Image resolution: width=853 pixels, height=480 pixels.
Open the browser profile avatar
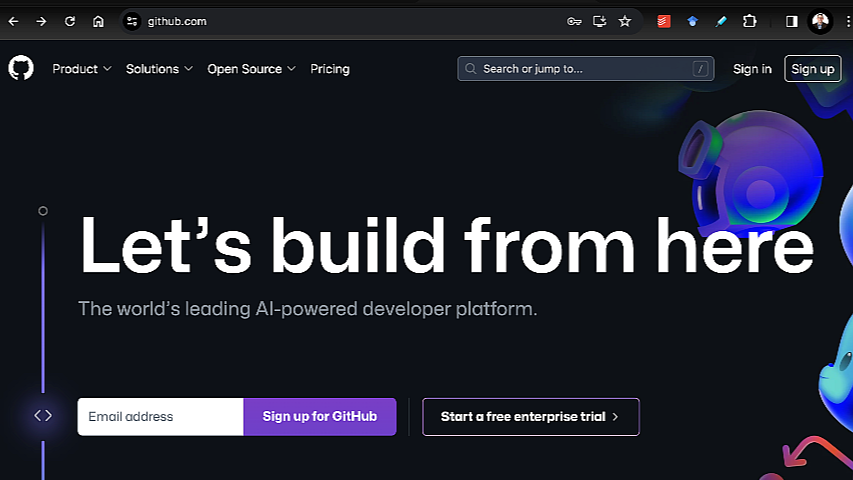pyautogui.click(x=820, y=21)
